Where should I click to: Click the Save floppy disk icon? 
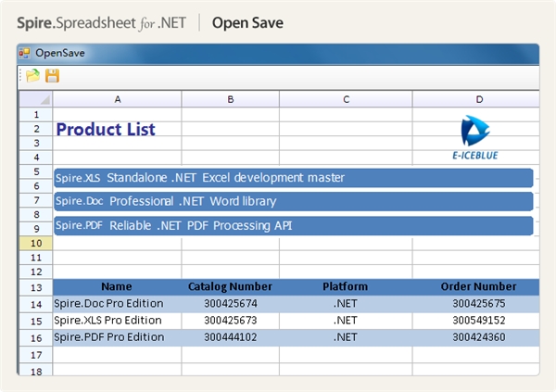52,76
